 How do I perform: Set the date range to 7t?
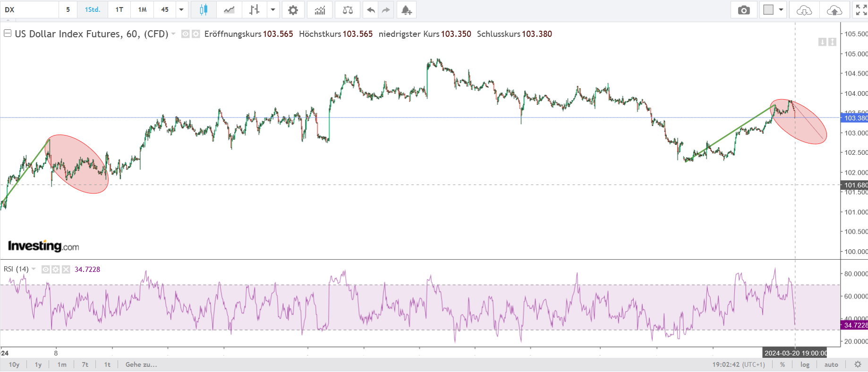[85, 364]
